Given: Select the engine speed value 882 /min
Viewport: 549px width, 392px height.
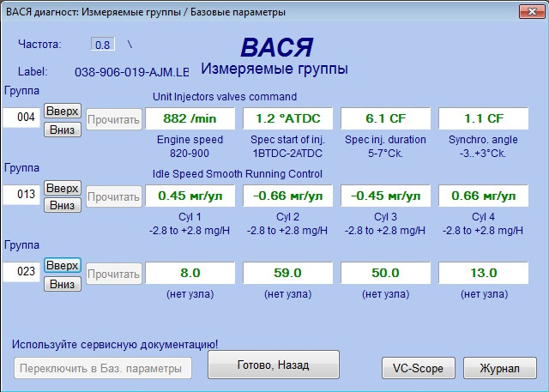Looking at the screenshot, I should coord(190,118).
